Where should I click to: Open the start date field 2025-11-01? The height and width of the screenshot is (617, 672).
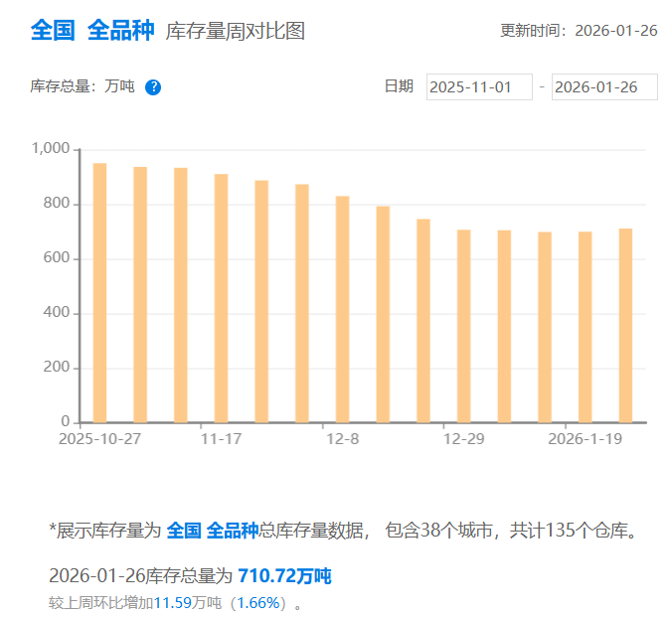[x=479, y=87]
